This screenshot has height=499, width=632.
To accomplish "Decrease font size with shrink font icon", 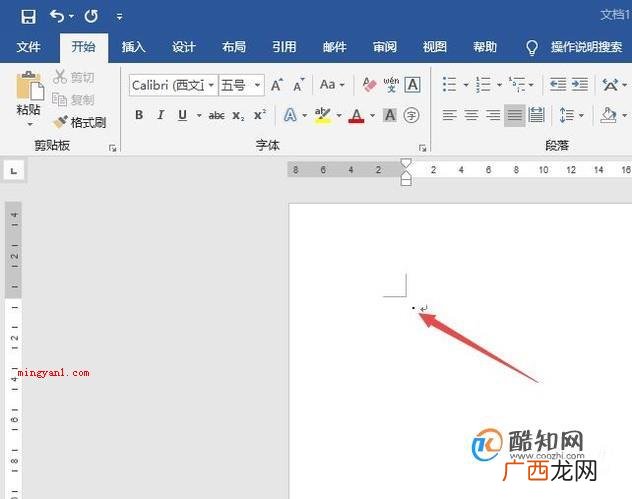I will pos(299,85).
